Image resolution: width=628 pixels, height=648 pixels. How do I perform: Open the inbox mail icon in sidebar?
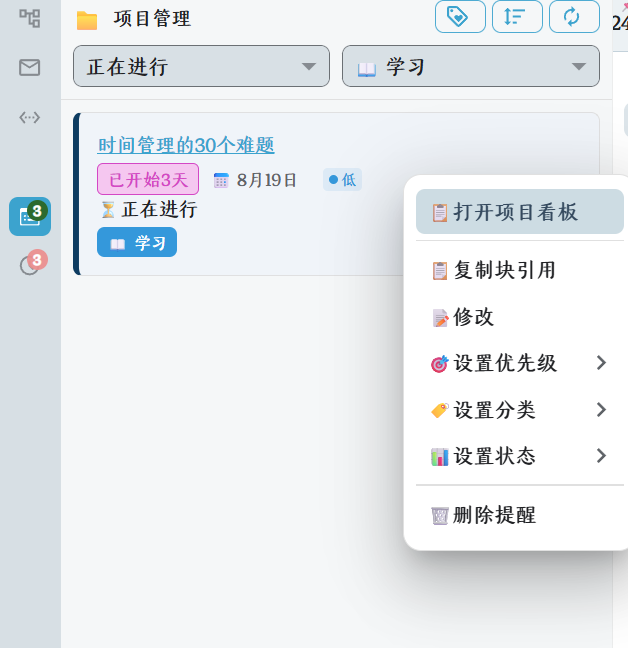(x=30, y=67)
